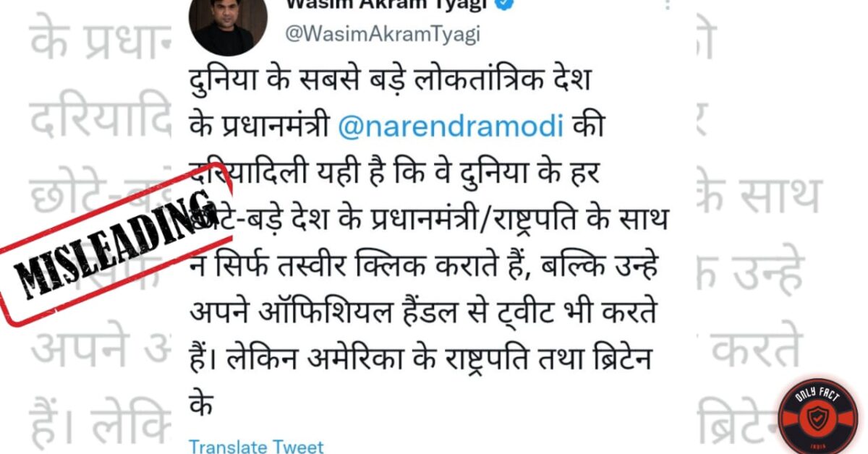Open the Wasim Akram Tyagi display name
Viewport: 868px width, 454px height.
[383, 4]
